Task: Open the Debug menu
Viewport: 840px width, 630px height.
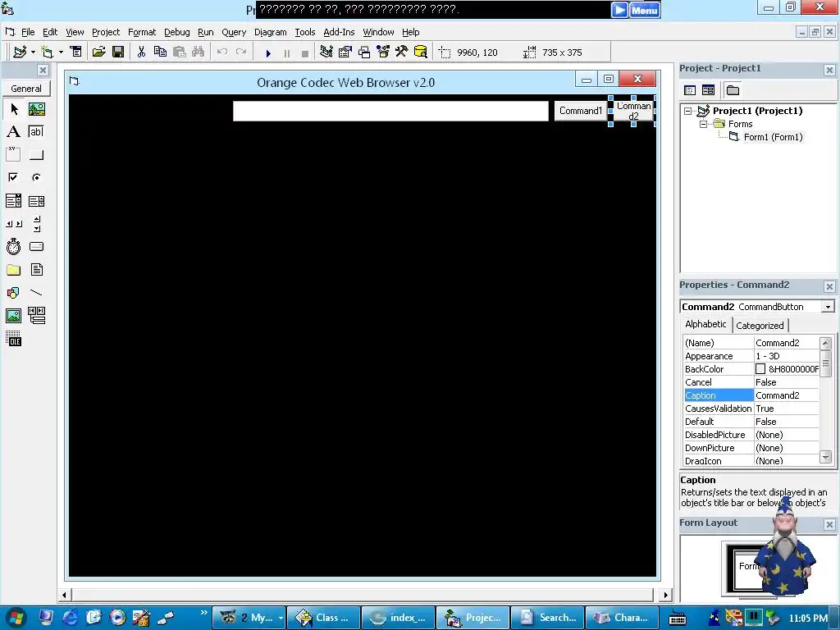Action: (x=177, y=32)
